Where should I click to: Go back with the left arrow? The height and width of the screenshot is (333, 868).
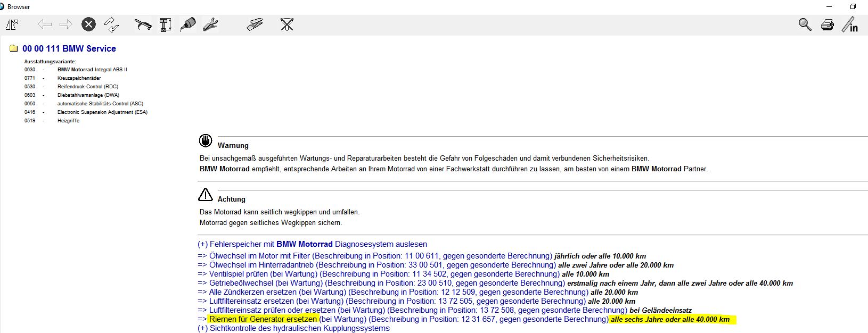(x=45, y=24)
